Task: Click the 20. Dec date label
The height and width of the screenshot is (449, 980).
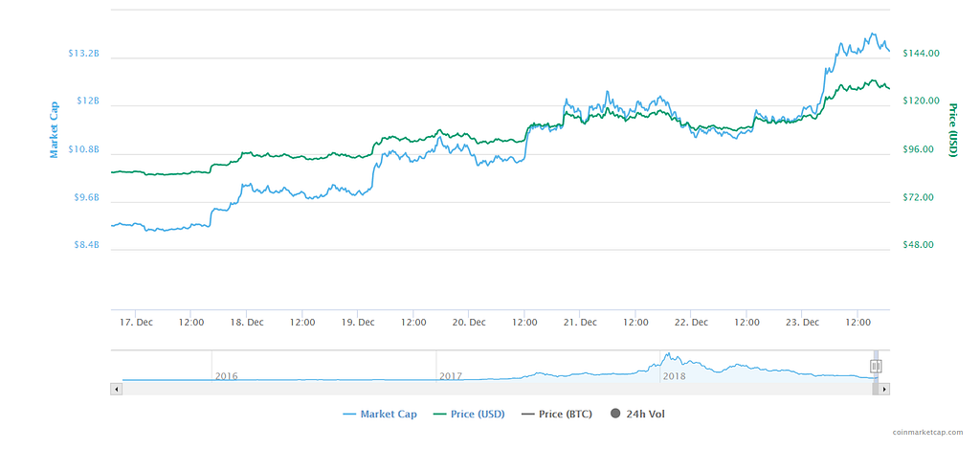Action: tap(470, 323)
